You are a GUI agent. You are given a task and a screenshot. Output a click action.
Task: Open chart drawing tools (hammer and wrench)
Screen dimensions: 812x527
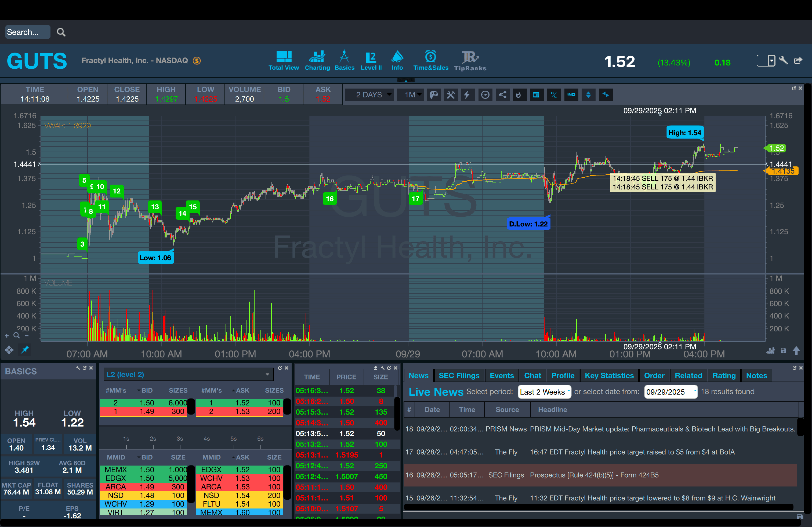451,95
